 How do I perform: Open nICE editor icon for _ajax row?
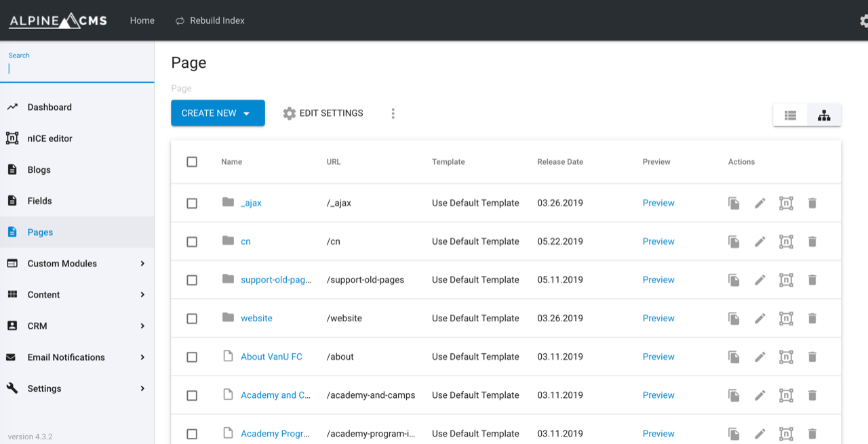(x=786, y=203)
